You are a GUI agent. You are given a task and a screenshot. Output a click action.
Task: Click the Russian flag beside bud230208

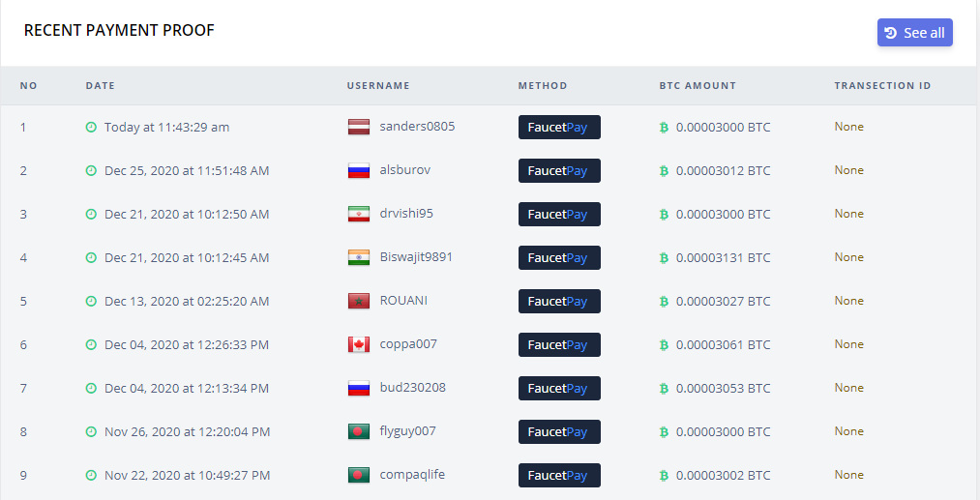pyautogui.click(x=359, y=388)
